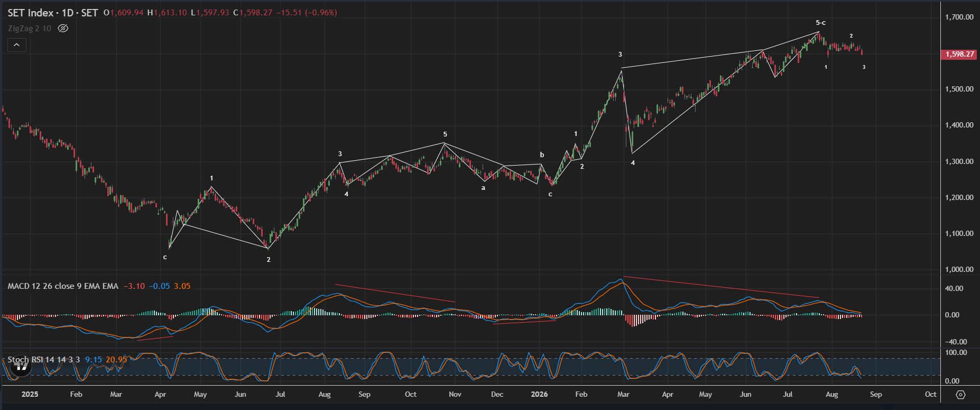Select the wave label b on the chart
Screen dimensions: 980x410
click(x=542, y=154)
